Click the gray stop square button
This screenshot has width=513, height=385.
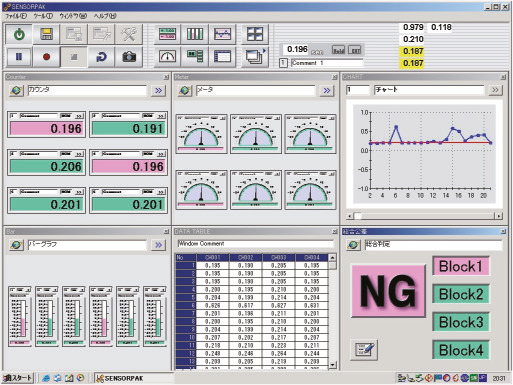coord(74,57)
